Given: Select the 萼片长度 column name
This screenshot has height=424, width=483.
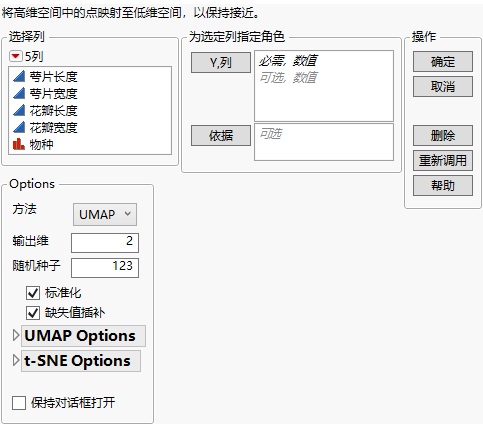Looking at the screenshot, I should (x=53, y=77).
